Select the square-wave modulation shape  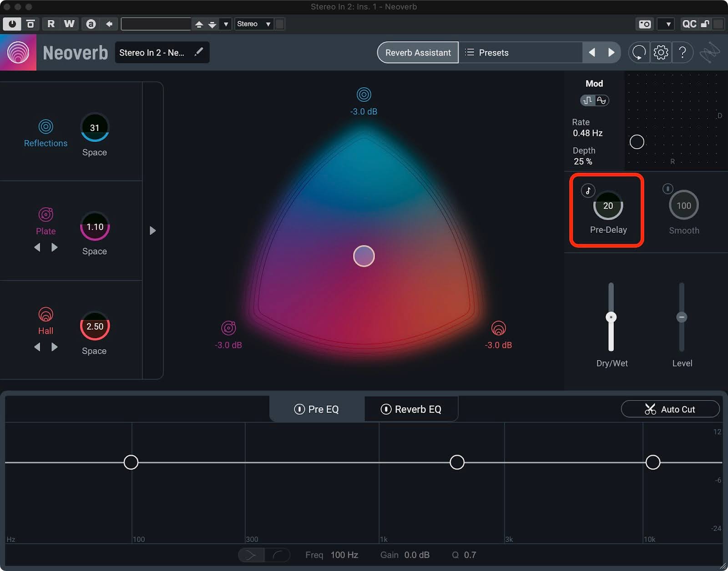(588, 100)
